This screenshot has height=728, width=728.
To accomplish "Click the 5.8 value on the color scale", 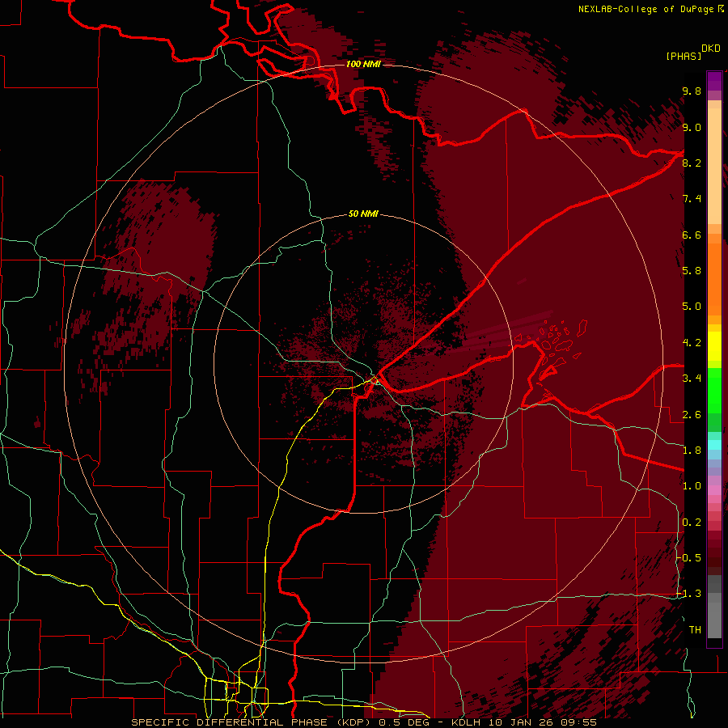I will point(692,271).
